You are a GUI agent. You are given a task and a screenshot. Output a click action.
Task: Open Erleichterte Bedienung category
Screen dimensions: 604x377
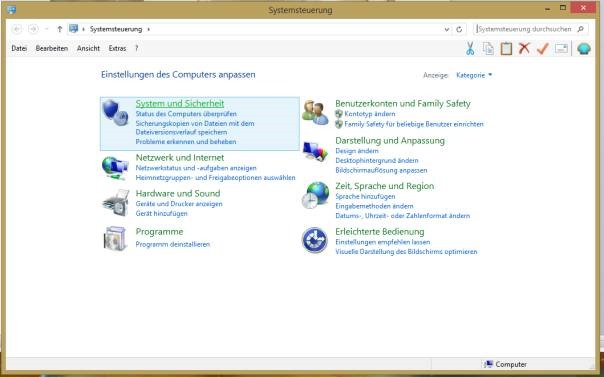tap(380, 232)
